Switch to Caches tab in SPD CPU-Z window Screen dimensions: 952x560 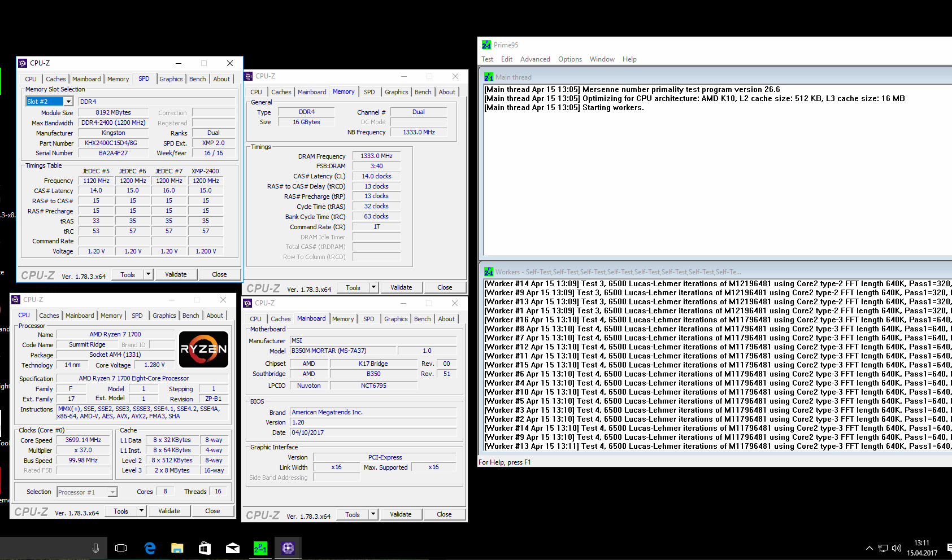point(56,79)
